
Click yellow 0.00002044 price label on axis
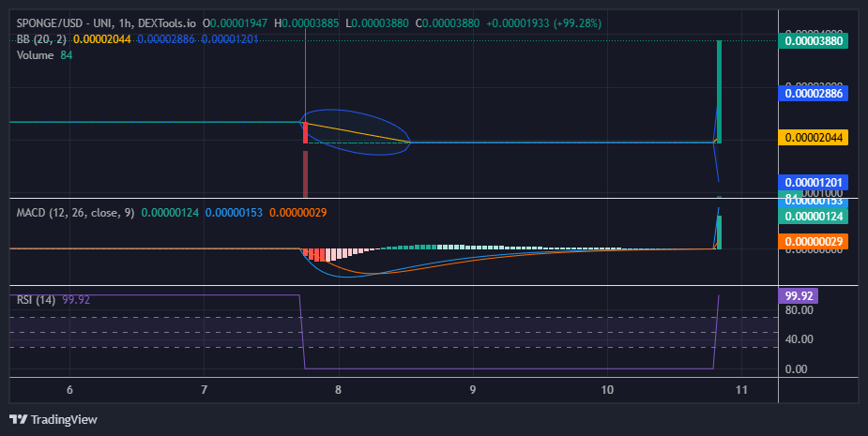814,137
